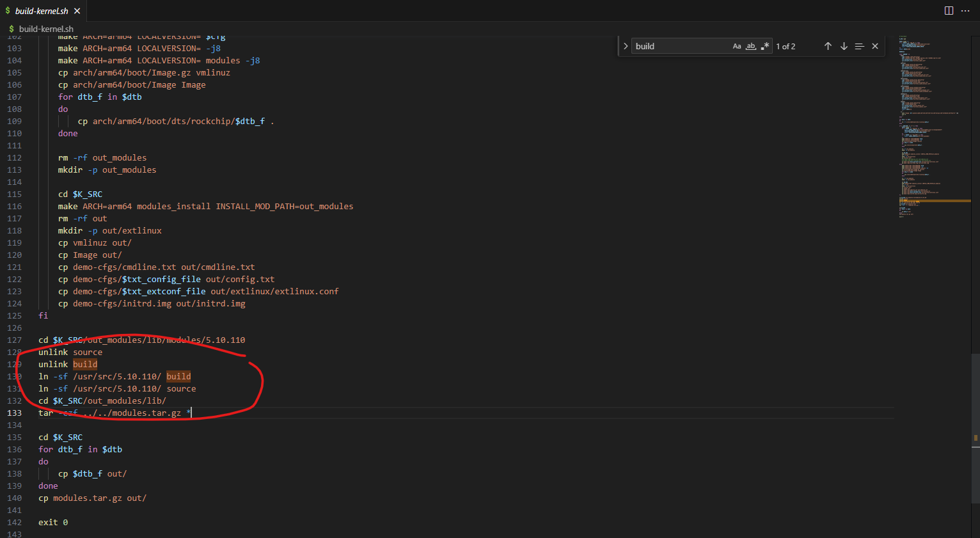Click "for dtb_f in $dtb" on line 136
980x538 pixels.
coord(80,449)
